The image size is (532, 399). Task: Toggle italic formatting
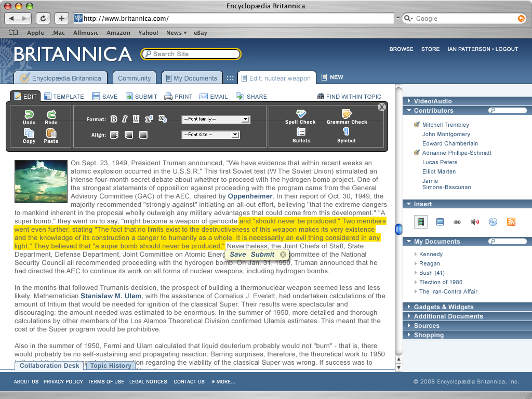pos(125,119)
